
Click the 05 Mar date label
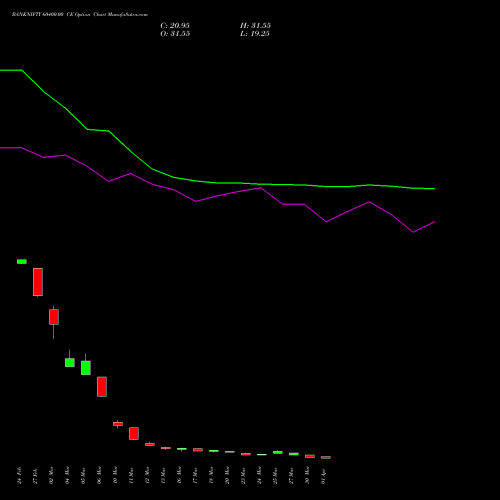pyautogui.click(x=83, y=475)
